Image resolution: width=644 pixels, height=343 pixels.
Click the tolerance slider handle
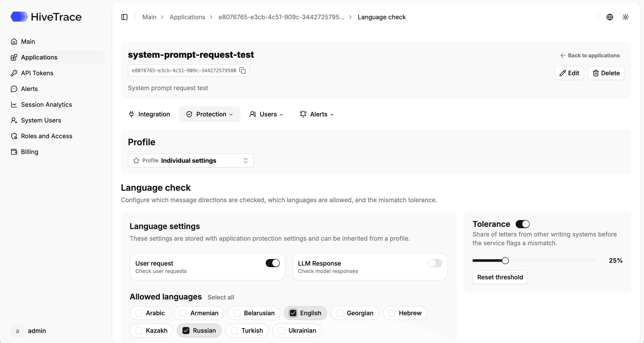tap(505, 260)
